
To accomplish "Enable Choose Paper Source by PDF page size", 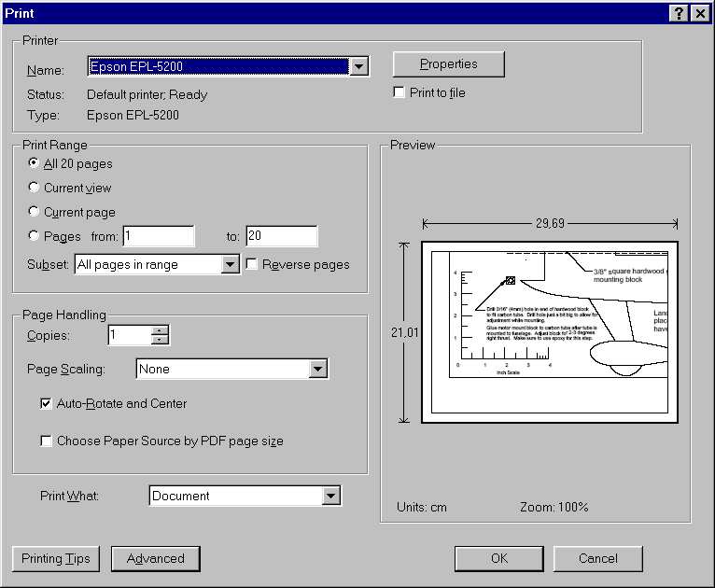I will tap(46, 441).
